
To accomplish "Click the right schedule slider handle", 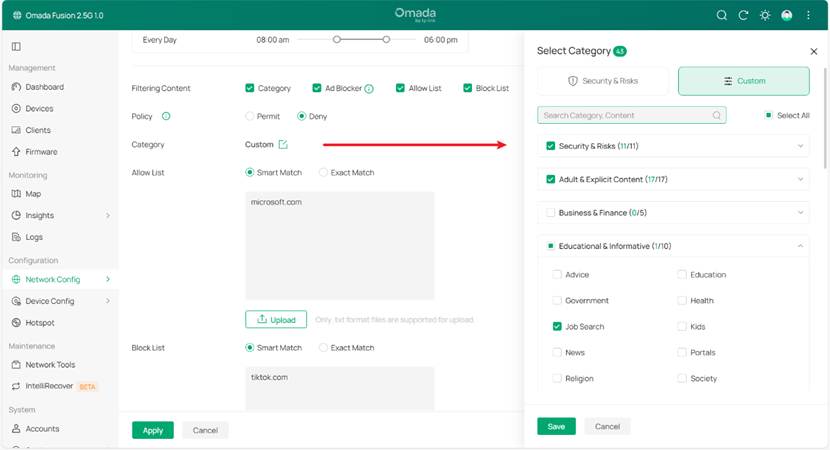I will pos(386,39).
